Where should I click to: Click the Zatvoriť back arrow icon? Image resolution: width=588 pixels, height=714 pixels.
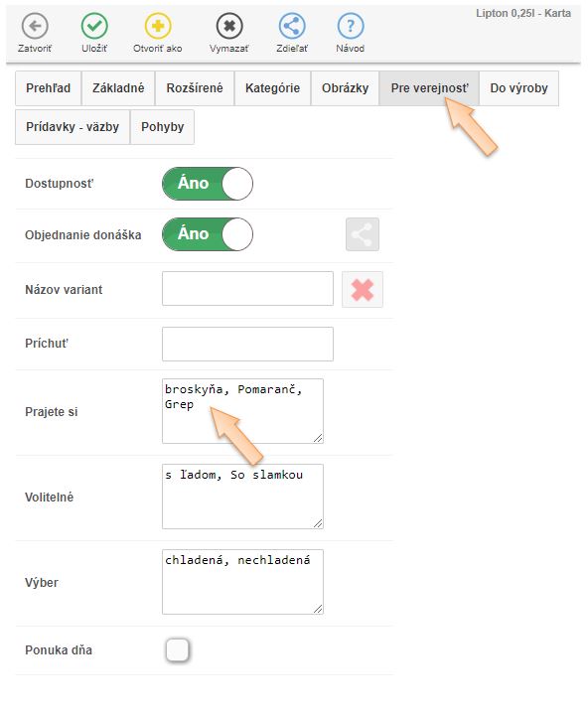tap(35, 26)
